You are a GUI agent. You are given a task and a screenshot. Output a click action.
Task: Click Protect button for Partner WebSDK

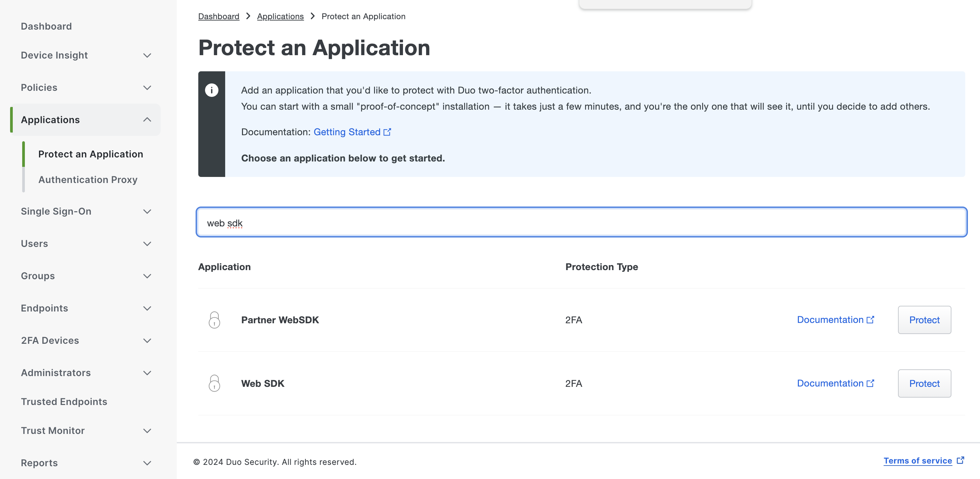[925, 320]
